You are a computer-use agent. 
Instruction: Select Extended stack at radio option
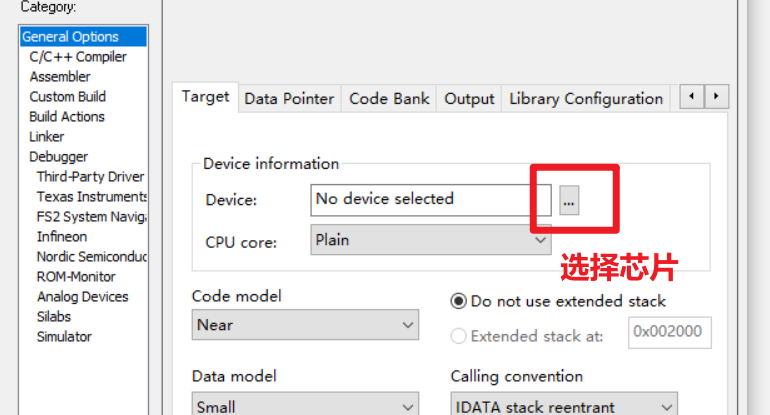[x=527, y=336]
